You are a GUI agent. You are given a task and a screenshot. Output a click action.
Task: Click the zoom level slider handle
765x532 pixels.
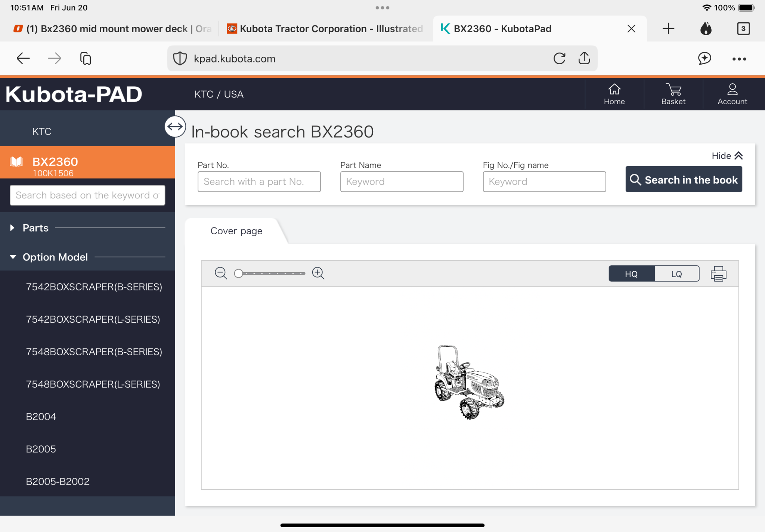238,273
